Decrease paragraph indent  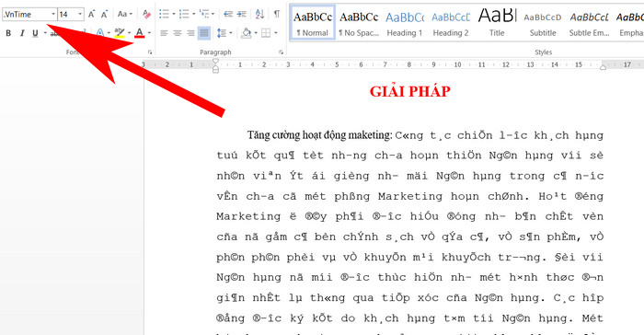tap(228, 15)
